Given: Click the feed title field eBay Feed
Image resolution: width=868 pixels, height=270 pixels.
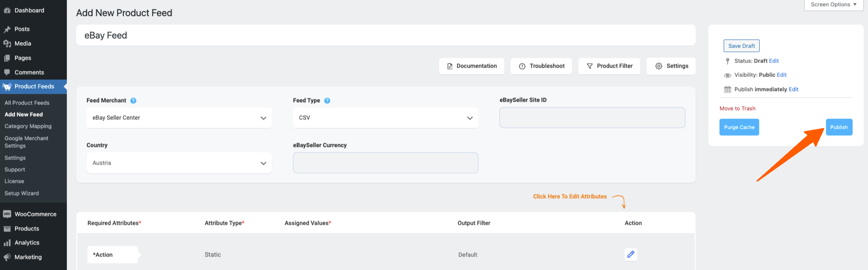Looking at the screenshot, I should (386, 35).
